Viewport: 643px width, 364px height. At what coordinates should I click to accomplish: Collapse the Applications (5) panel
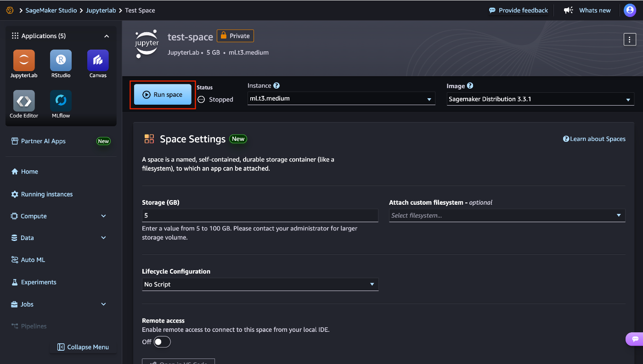click(x=107, y=36)
